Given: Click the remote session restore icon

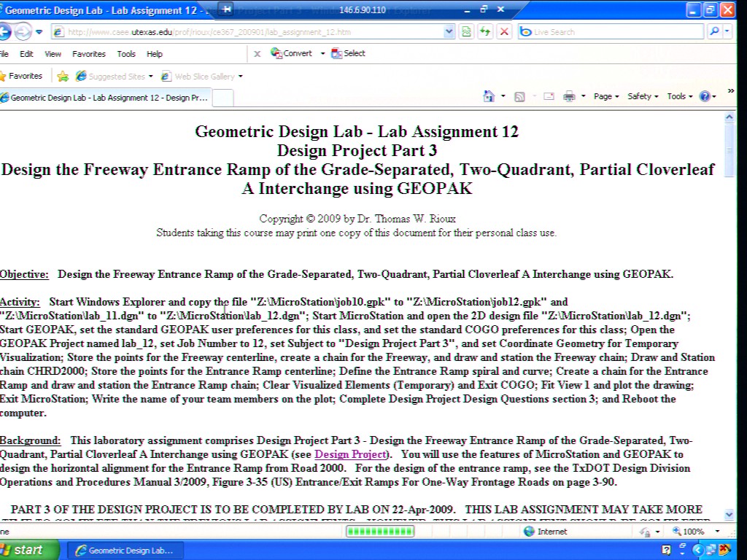Looking at the screenshot, I should 484,9.
